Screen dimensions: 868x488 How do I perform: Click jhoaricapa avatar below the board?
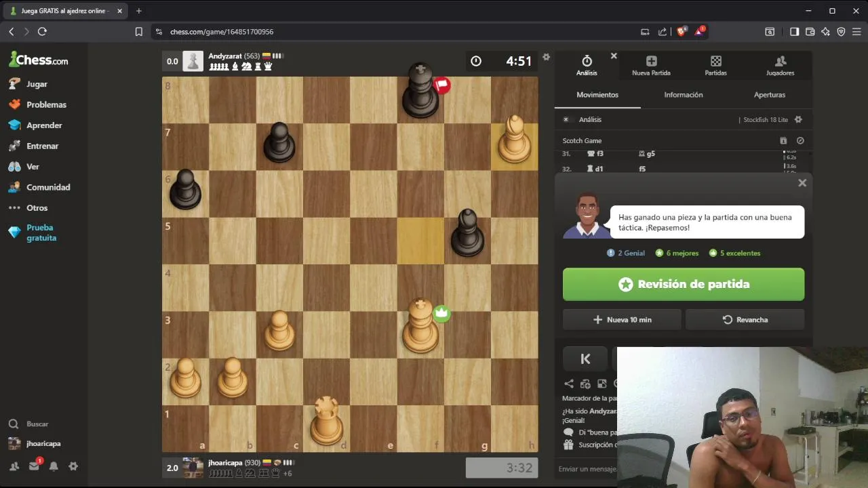point(193,468)
